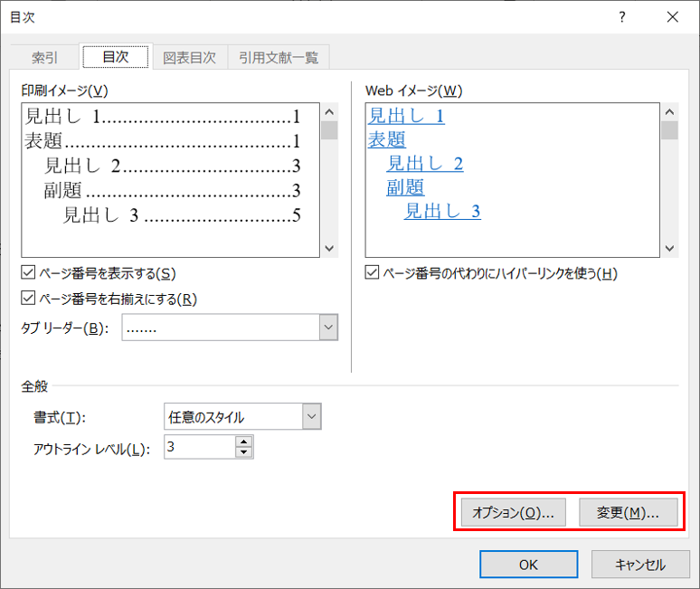Click the print preview scroll-up arrow
The width and height of the screenshot is (700, 589).
pos(329,111)
